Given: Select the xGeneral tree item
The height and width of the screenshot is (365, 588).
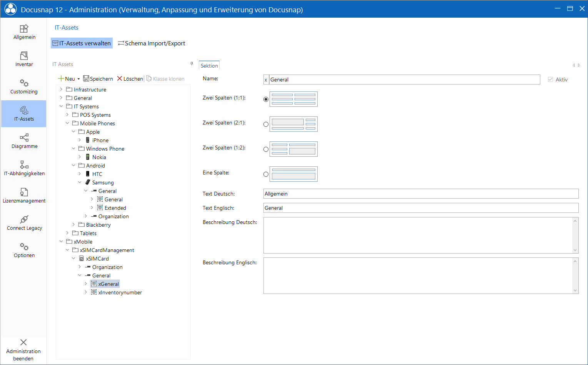Looking at the screenshot, I should click(108, 284).
